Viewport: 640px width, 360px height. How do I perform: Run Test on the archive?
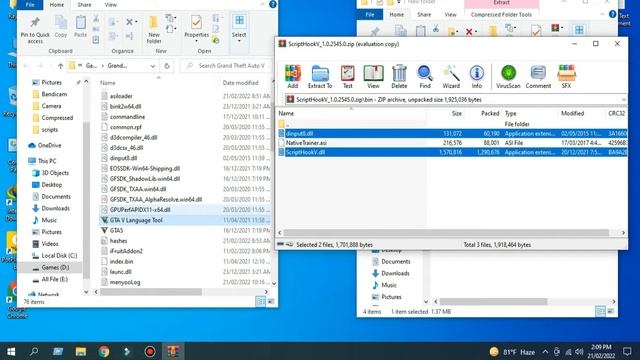tap(347, 76)
